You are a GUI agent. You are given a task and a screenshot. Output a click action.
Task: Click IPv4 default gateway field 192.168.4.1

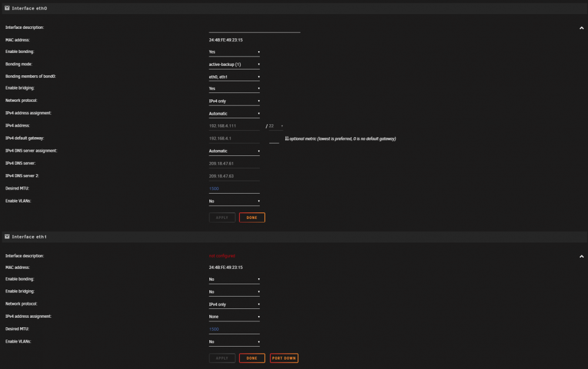235,138
